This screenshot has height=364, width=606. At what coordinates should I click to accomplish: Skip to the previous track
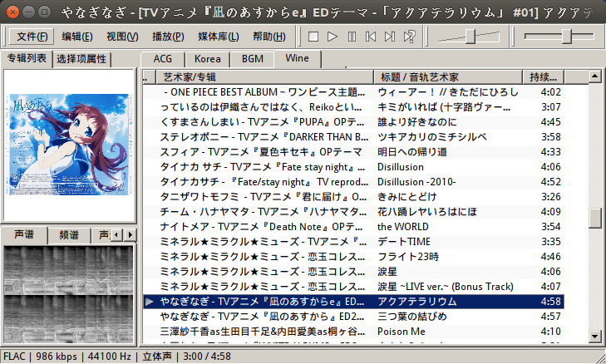[x=370, y=37]
